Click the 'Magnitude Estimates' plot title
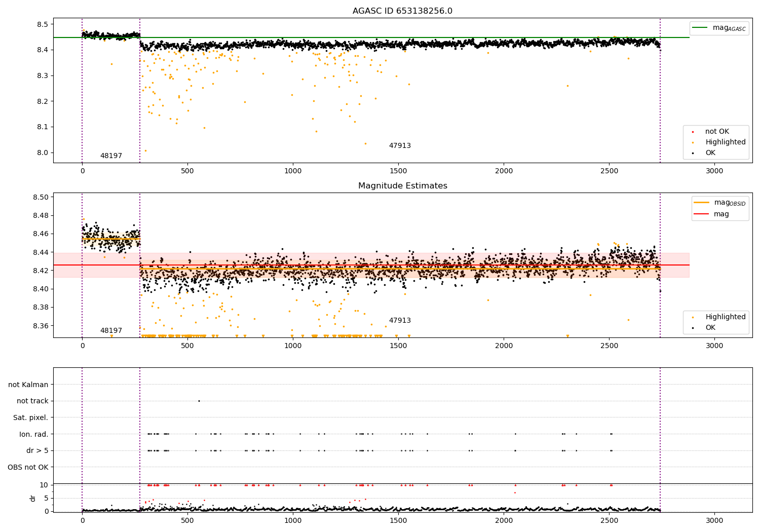Viewport: 760px width, 532px height. coord(402,186)
